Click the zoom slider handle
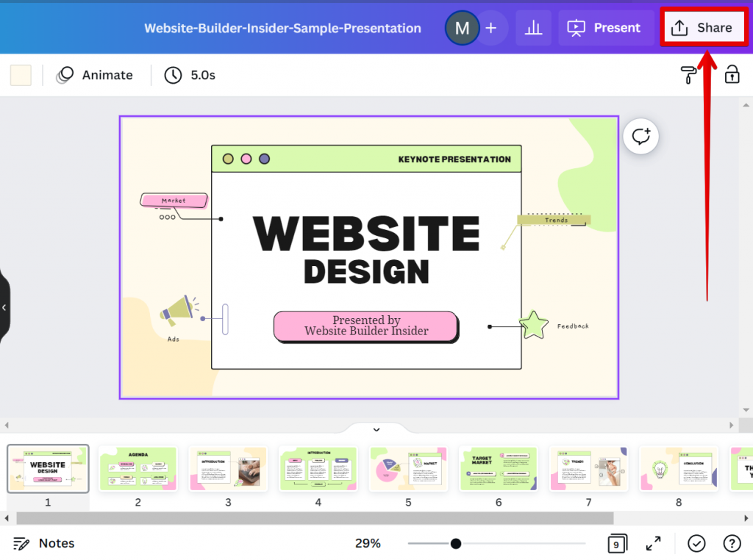Screen dimensions: 753x560 [456, 544]
